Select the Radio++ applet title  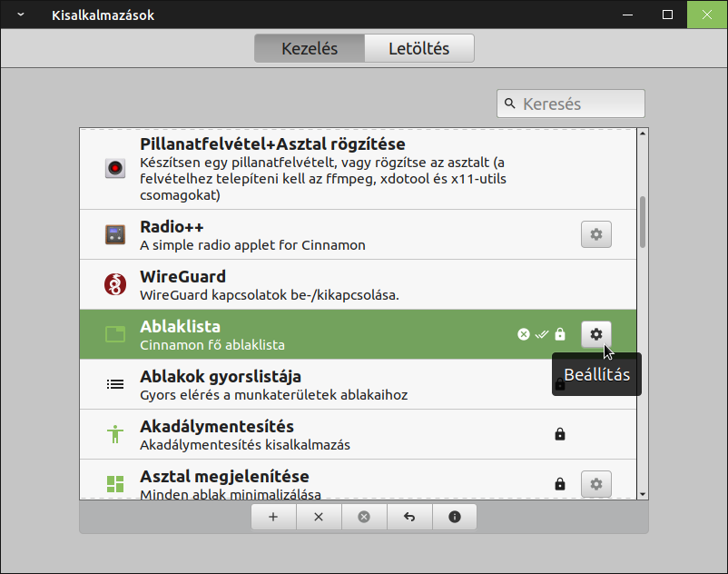click(172, 227)
